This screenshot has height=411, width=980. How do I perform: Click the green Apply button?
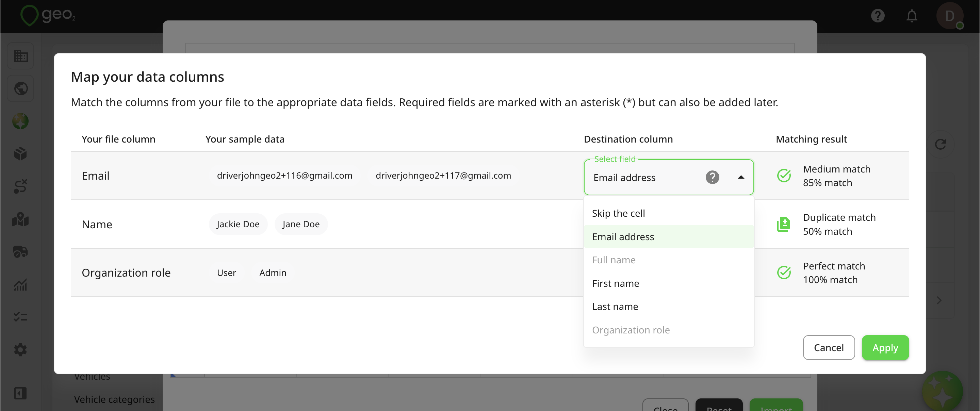coord(885,348)
